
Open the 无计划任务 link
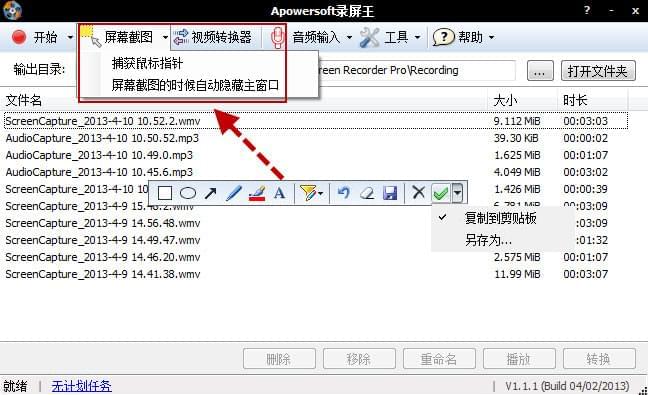coord(81,386)
